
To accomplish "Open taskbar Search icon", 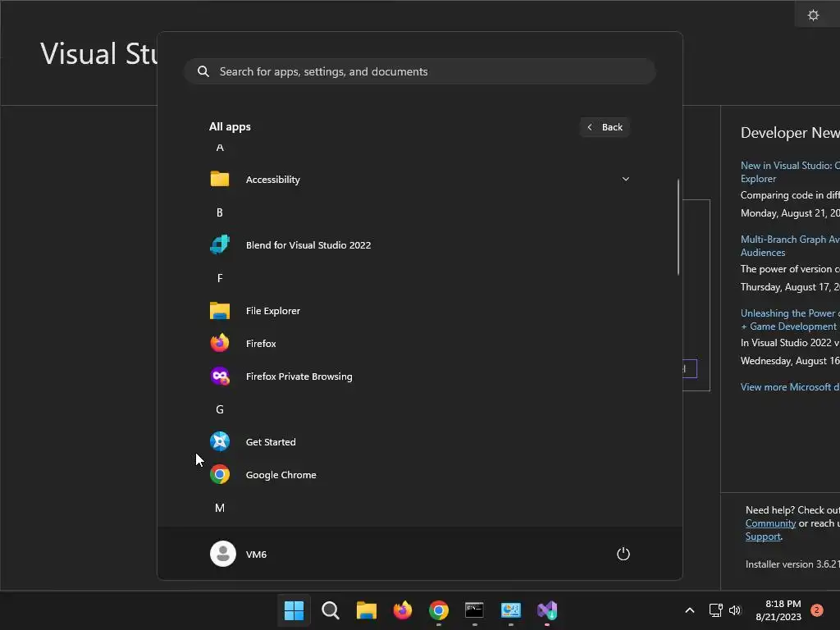I will (331, 610).
